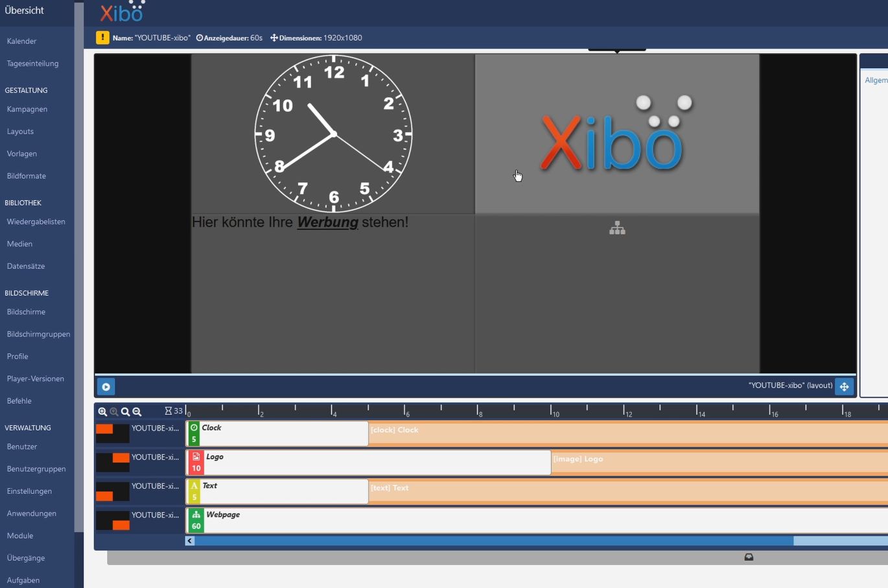Open Wiedergabelisten in library section
Image resolution: width=888 pixels, height=588 pixels.
pos(36,222)
